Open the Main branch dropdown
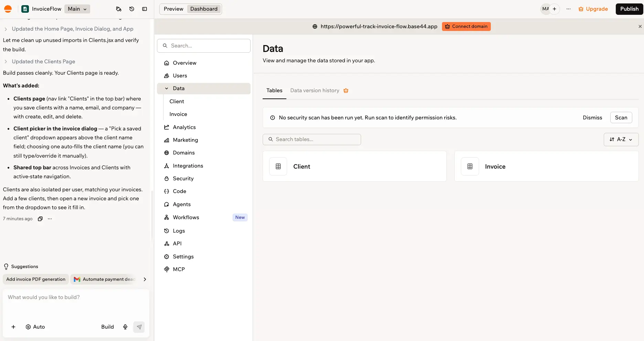Image resolution: width=644 pixels, height=341 pixels. [77, 9]
